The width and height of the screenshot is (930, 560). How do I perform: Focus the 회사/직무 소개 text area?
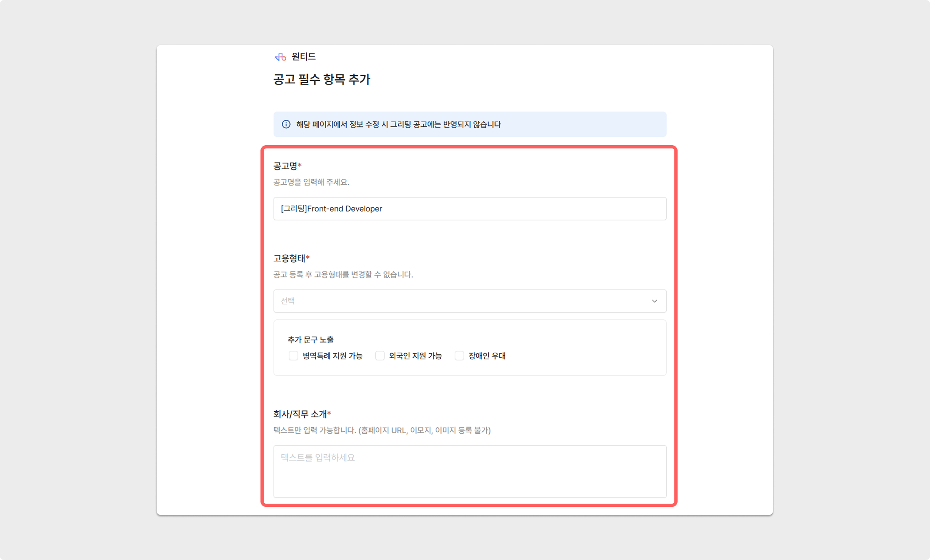click(469, 471)
